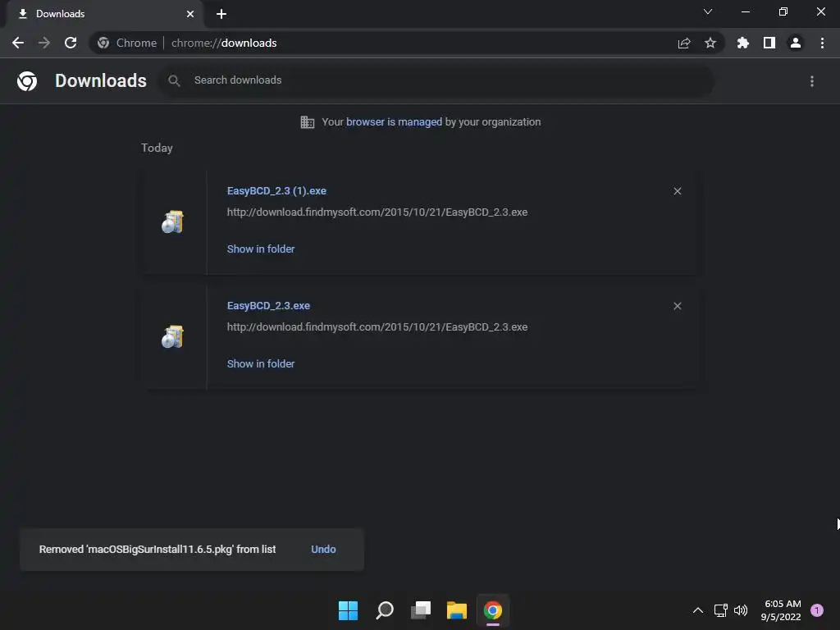Image resolution: width=840 pixels, height=630 pixels.
Task: Remove EasyBCD_2.3.exe from list
Action: click(678, 306)
